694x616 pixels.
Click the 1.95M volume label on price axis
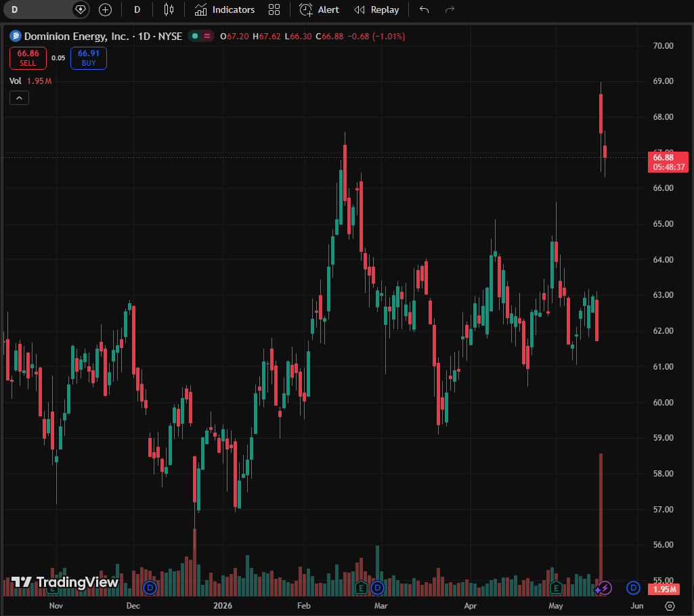pos(664,590)
